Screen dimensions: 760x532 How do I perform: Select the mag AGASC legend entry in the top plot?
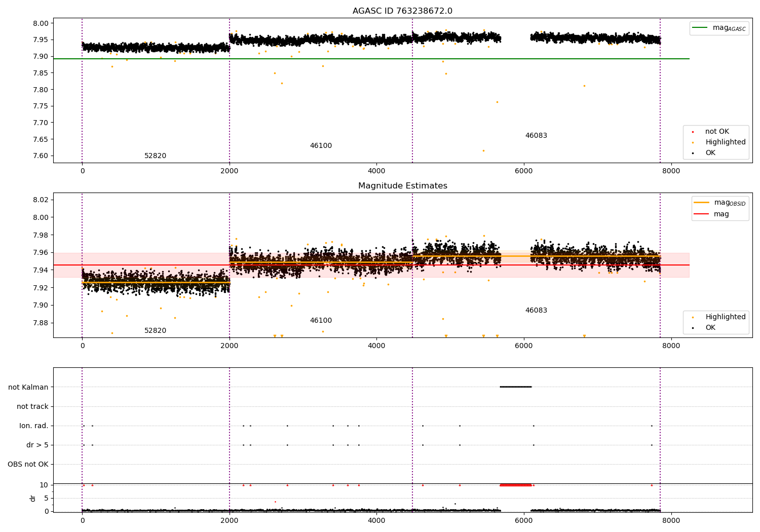(719, 28)
